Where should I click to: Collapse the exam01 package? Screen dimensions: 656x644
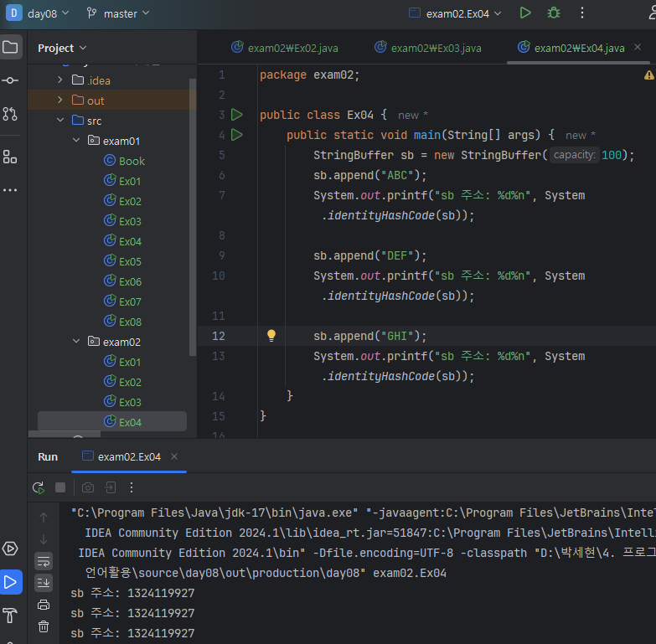point(76,141)
